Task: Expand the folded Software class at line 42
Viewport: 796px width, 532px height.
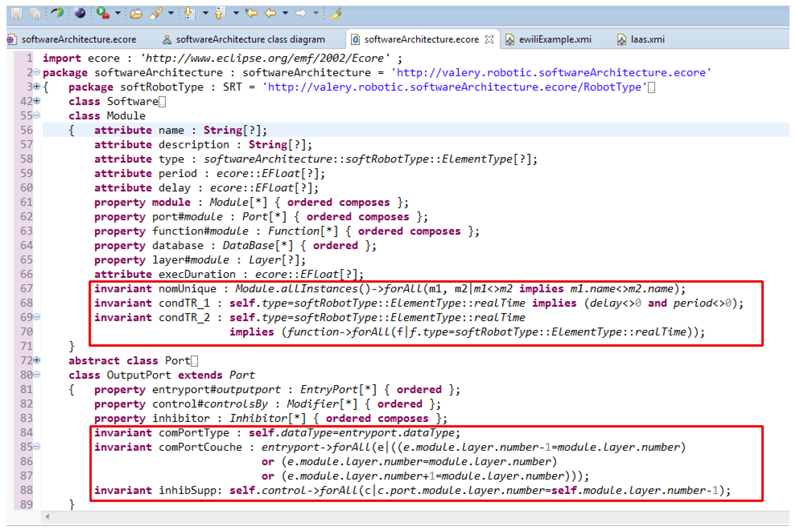Action: [x=37, y=101]
